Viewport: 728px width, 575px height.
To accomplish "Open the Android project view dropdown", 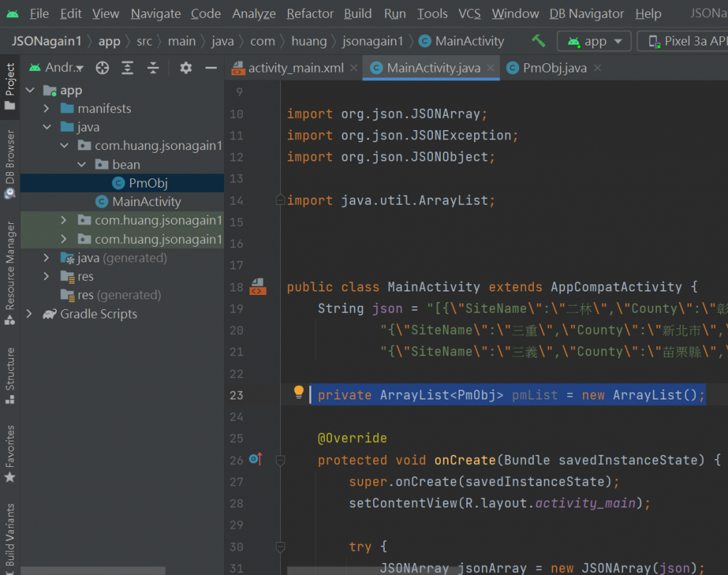I will point(64,68).
